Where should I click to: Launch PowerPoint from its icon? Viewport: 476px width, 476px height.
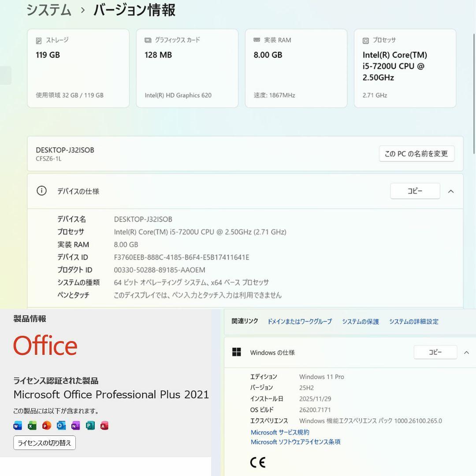46,426
